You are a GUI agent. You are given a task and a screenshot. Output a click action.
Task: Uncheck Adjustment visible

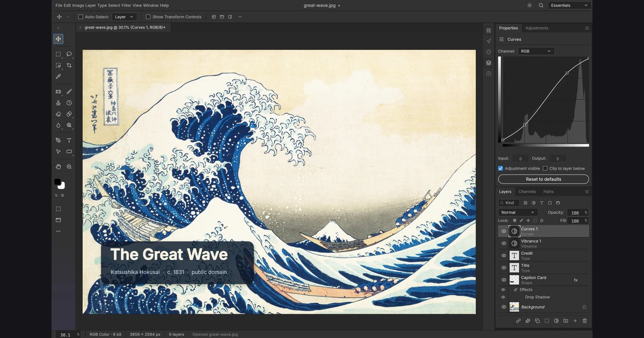[501, 168]
